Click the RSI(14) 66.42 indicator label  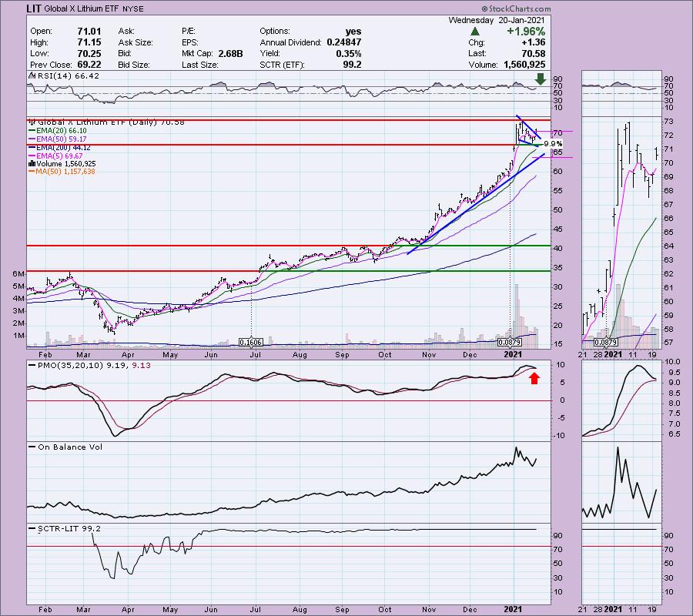(x=69, y=76)
